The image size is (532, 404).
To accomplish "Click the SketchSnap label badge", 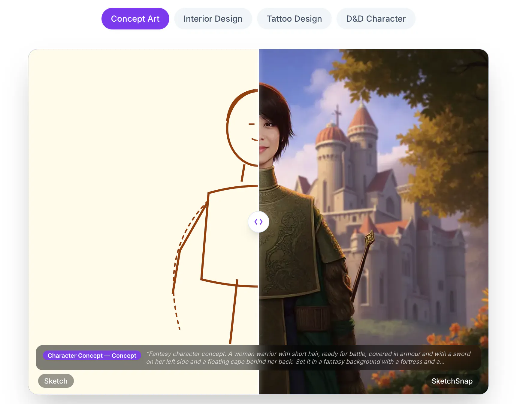I will 452,381.
